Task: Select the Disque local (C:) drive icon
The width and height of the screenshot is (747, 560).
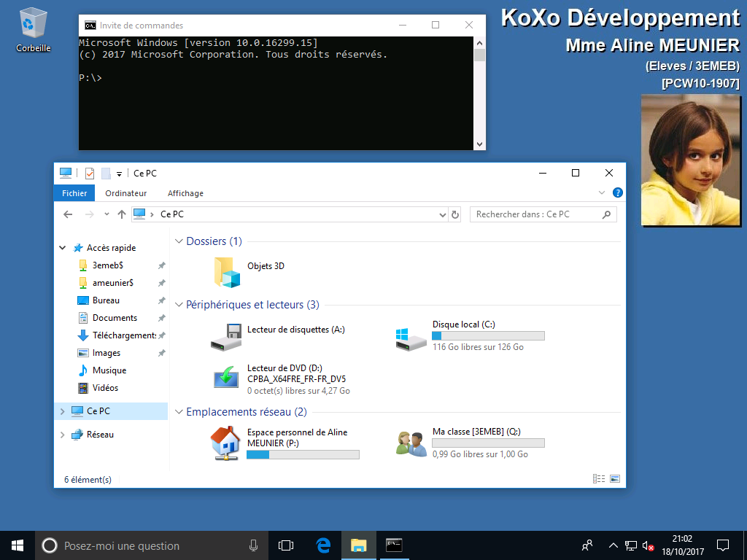Action: coord(411,340)
